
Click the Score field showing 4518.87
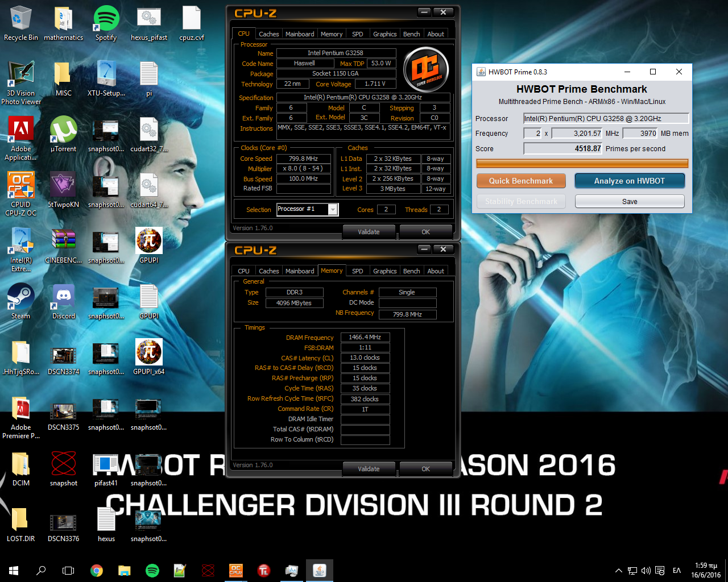pyautogui.click(x=563, y=148)
